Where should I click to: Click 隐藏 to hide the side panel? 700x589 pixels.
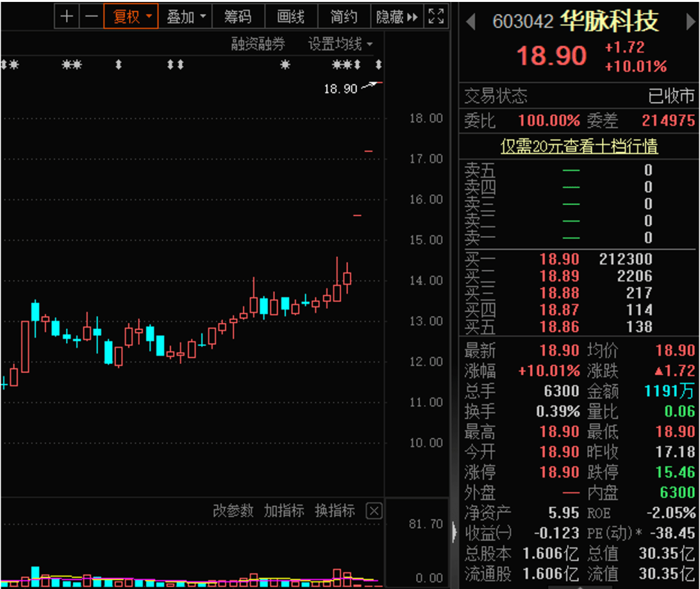(x=397, y=16)
